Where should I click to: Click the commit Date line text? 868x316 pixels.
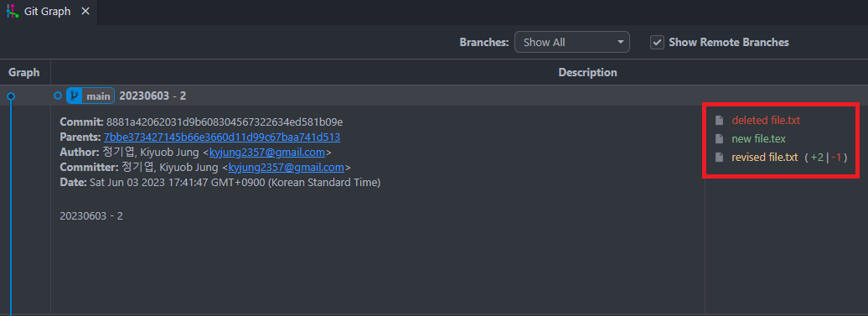coord(220,182)
